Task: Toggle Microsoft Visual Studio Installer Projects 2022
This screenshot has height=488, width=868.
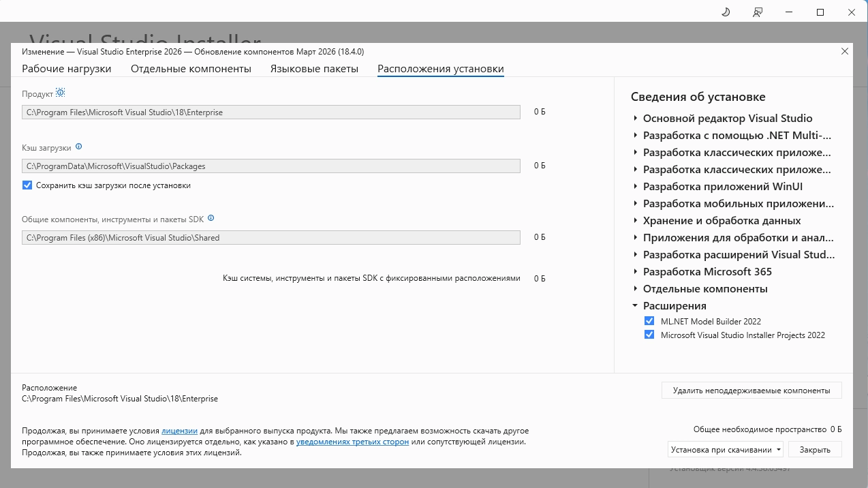Action: [x=649, y=335]
